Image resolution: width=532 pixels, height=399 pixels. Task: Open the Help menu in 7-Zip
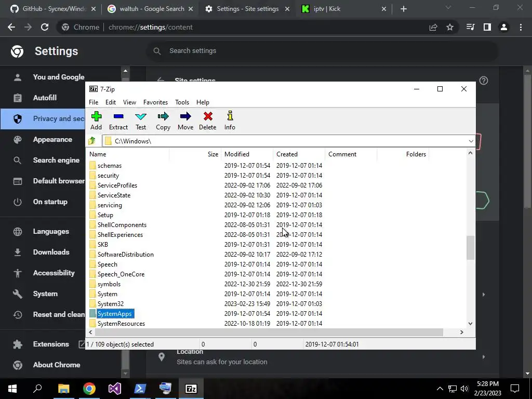(x=203, y=102)
